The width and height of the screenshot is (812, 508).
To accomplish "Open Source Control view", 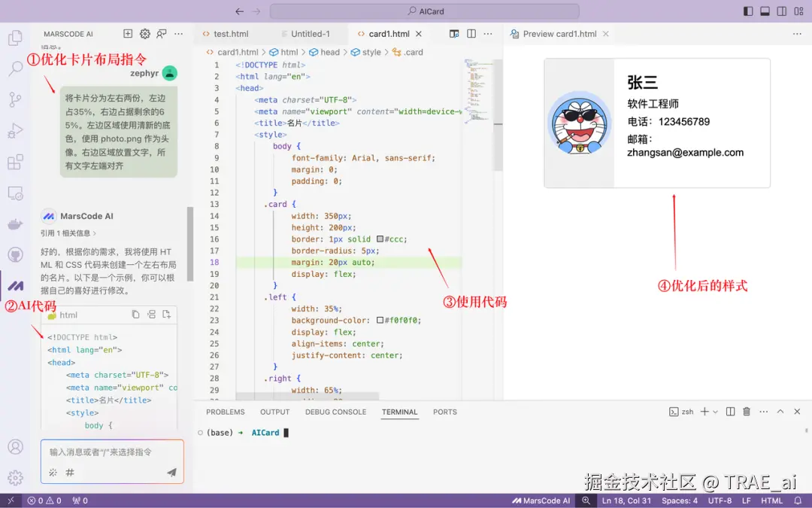I will click(x=16, y=99).
